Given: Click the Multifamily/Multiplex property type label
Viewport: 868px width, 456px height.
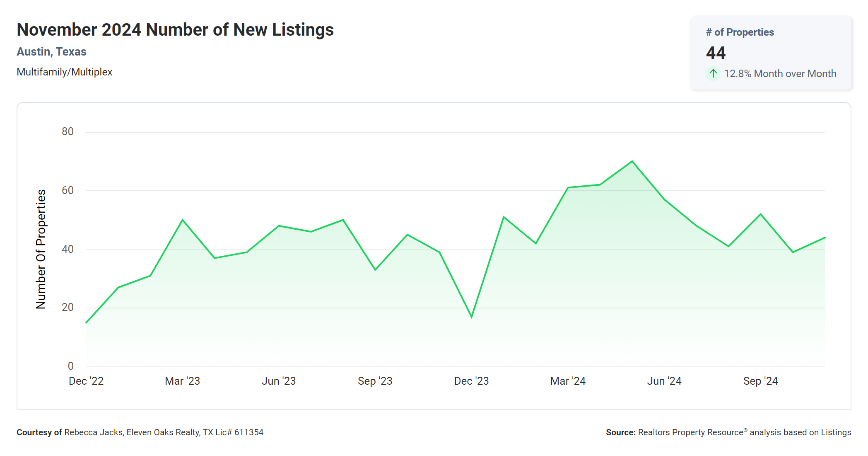Looking at the screenshot, I should click(64, 72).
